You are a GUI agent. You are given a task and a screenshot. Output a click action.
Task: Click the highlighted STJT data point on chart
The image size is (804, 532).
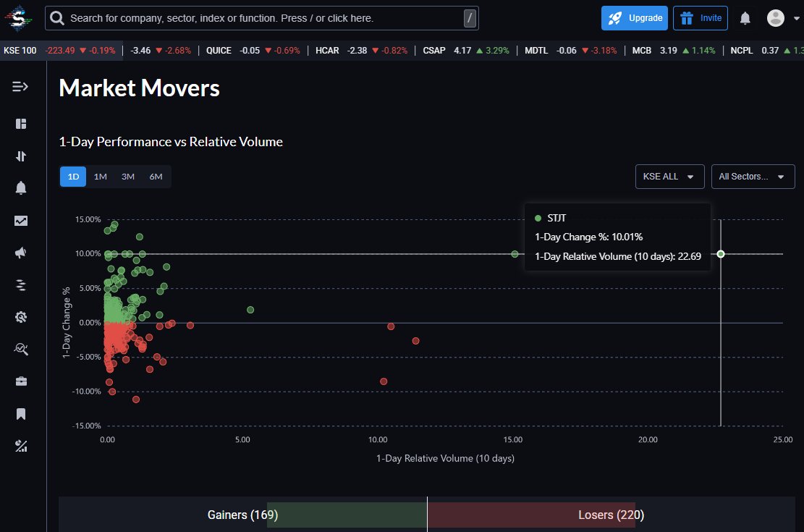[x=721, y=254]
